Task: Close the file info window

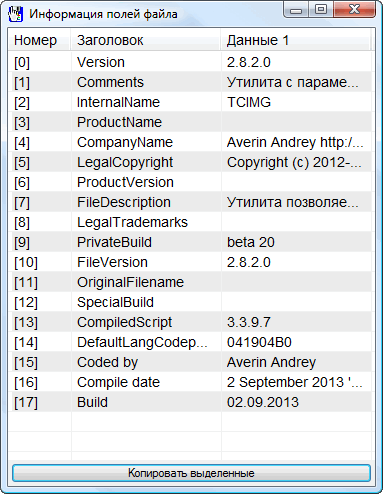Action: pos(354,9)
